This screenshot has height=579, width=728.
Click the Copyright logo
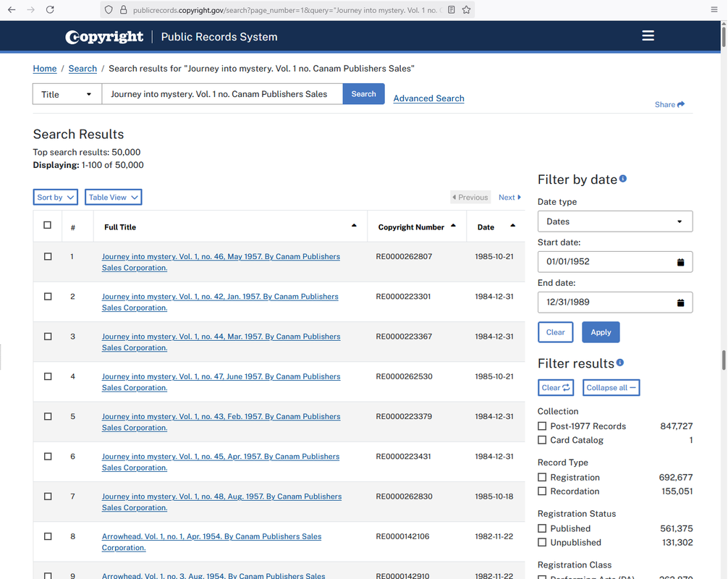coord(104,37)
